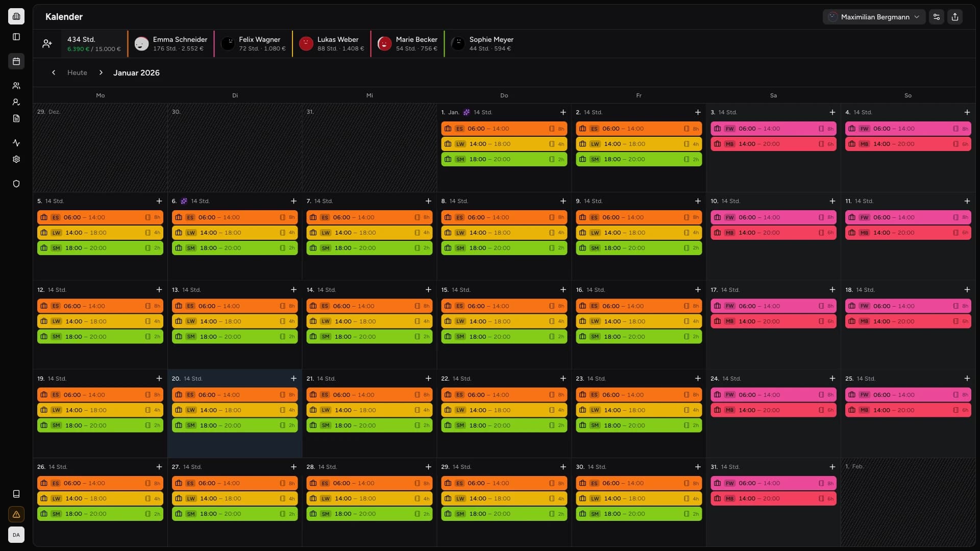Open the filter settings sliders icon
Image resolution: width=980 pixels, height=551 pixels.
tap(936, 17)
